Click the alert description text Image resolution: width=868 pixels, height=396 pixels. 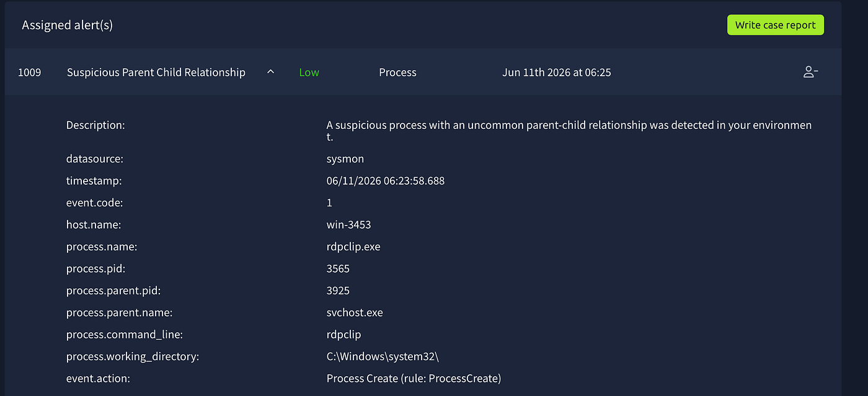click(569, 131)
